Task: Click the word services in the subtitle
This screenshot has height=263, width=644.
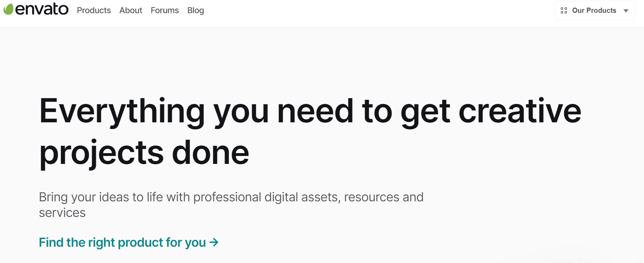Action: point(62,213)
